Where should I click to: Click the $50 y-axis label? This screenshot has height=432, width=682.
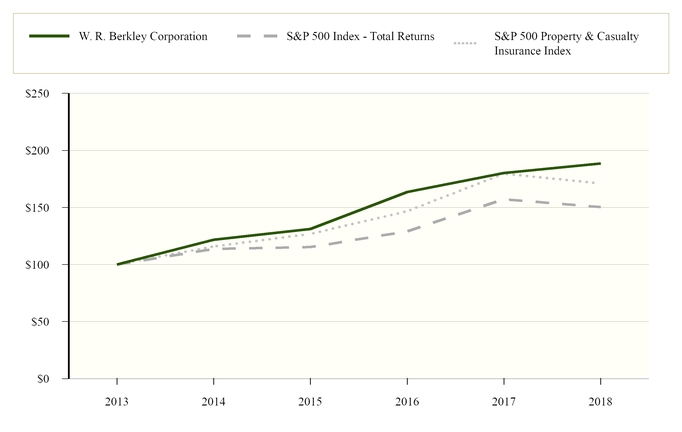[x=48, y=322]
